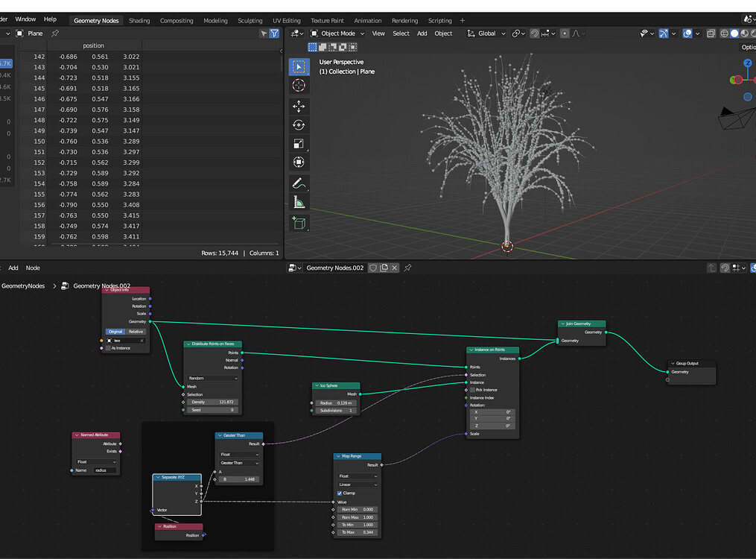Toggle viewport overlays
Screen dimensions: 756x559
pyautogui.click(x=687, y=34)
